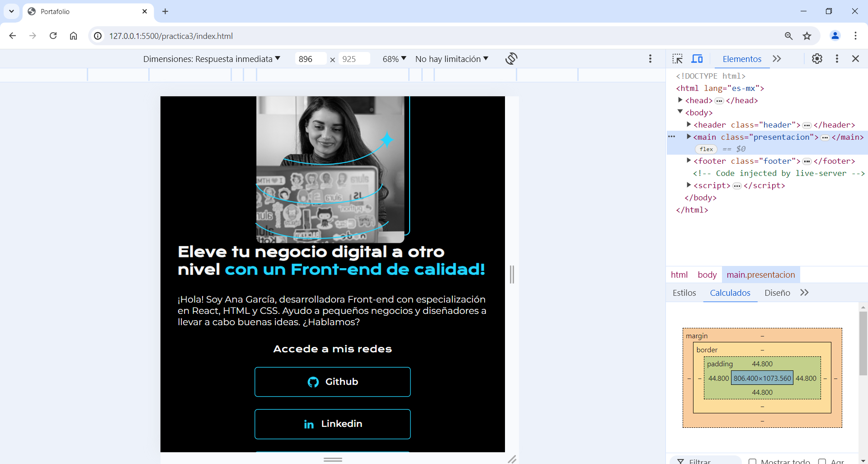This screenshot has width=868, height=464.
Task: Expand the footer element node
Action: point(689,161)
